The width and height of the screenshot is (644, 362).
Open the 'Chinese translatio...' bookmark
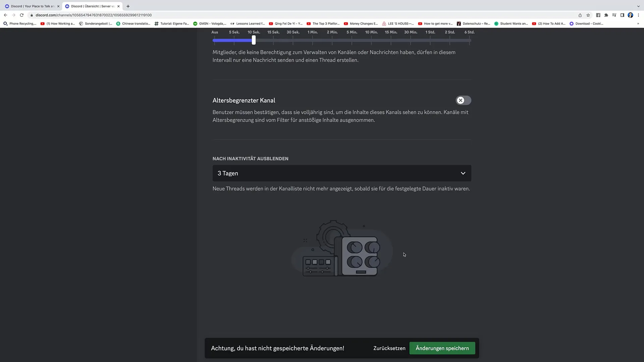[133, 23]
